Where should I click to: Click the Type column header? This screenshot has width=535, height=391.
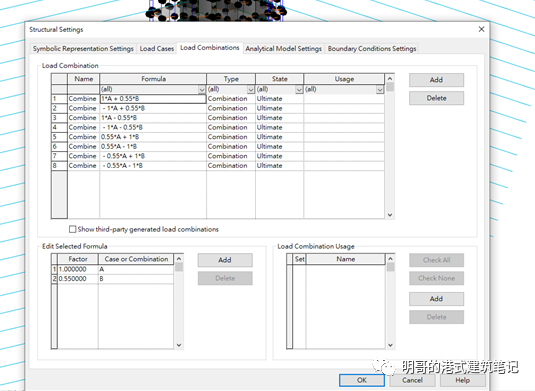tap(231, 79)
